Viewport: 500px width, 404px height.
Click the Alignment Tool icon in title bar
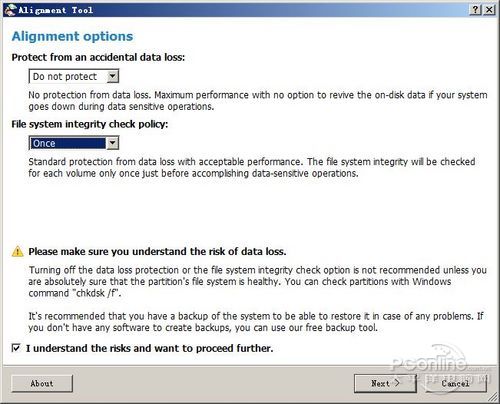pyautogui.click(x=10, y=10)
